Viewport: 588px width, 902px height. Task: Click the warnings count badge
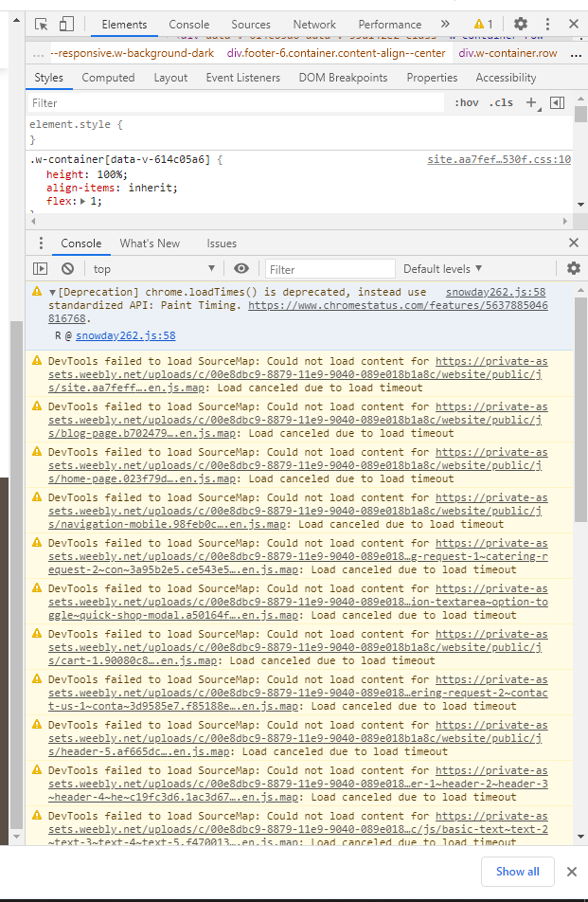(x=483, y=24)
